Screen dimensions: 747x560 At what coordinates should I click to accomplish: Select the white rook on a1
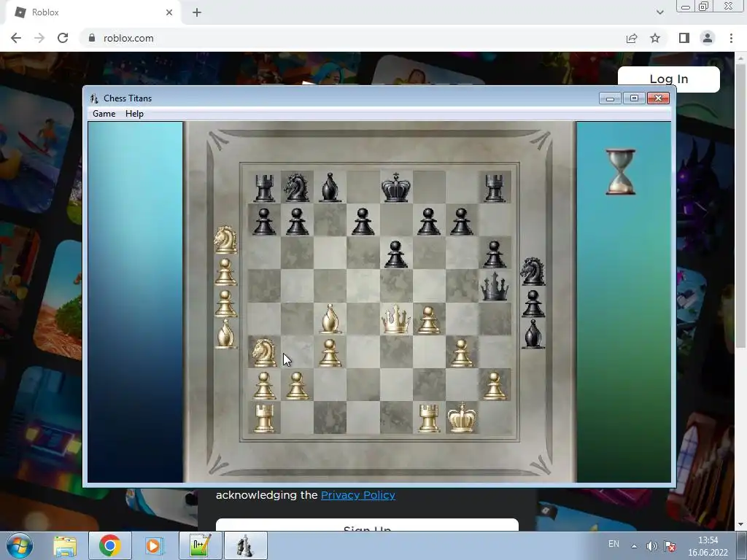coord(264,418)
